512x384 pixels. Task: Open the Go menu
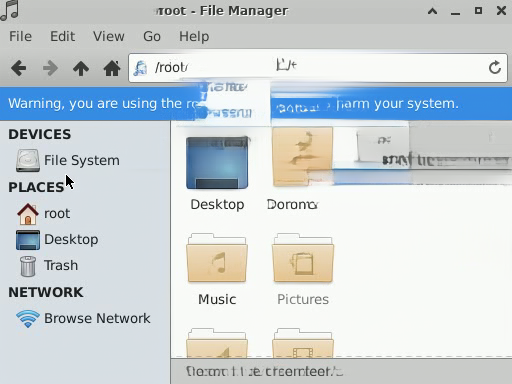[152, 36]
